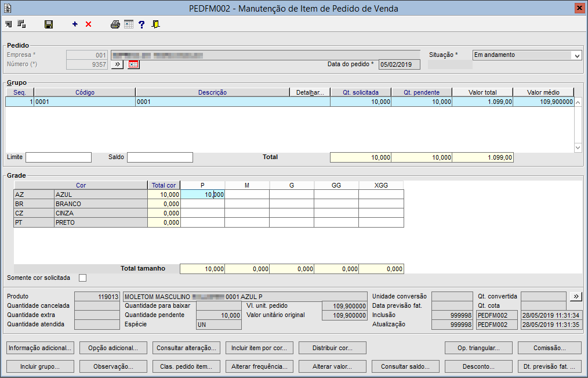Click the overlapping squares toolbar icon
The height and width of the screenshot is (378, 588).
(x=22, y=24)
